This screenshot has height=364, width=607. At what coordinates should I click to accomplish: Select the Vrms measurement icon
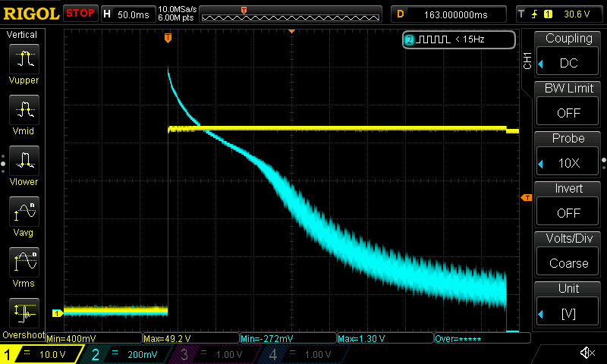click(24, 262)
